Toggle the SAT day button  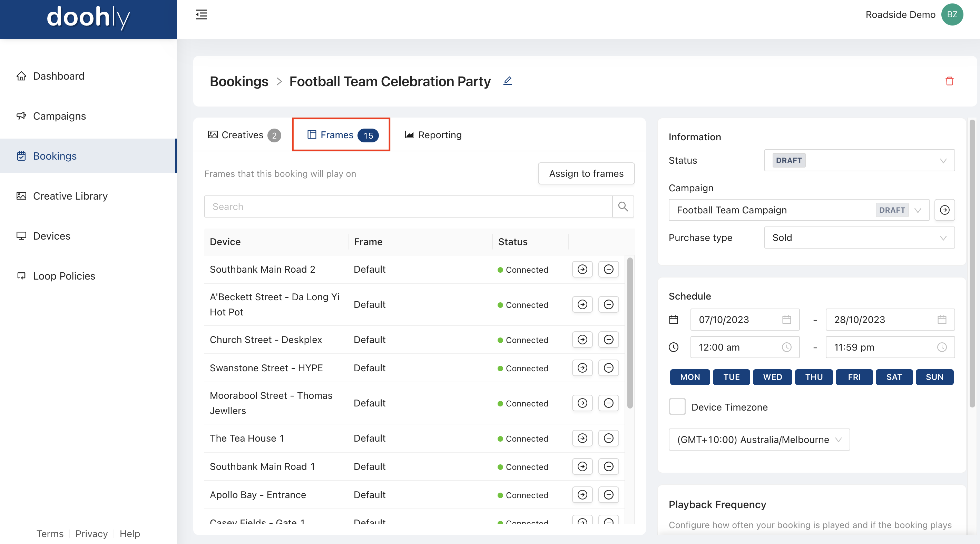point(894,377)
